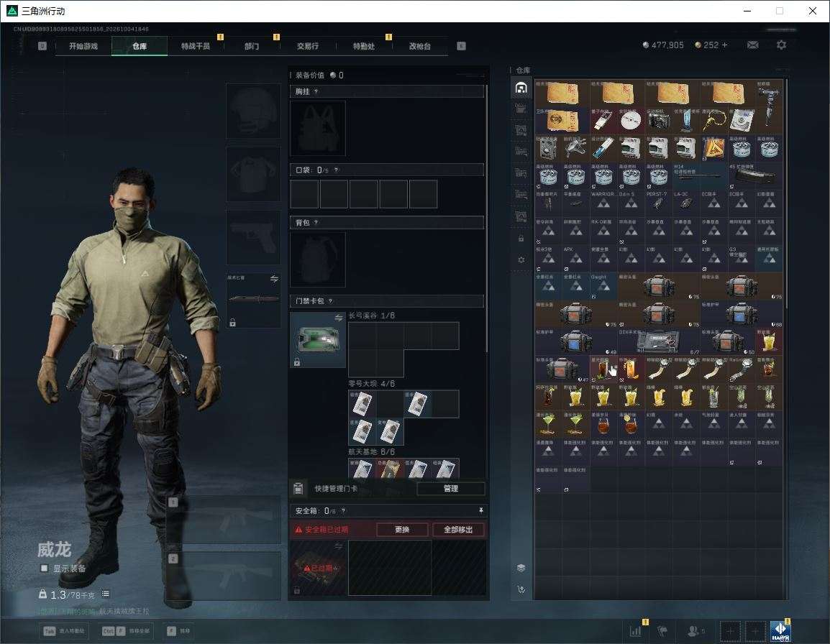Select the 部门 tab
Viewport: 830px width, 644px height.
coord(252,46)
